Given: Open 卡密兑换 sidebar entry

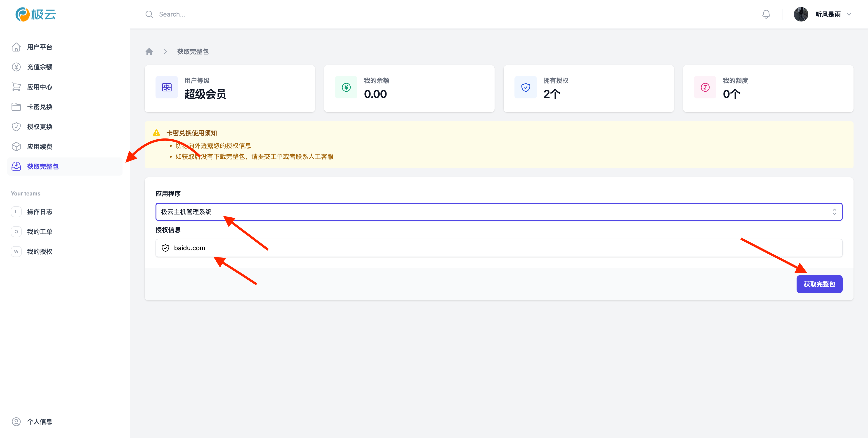Looking at the screenshot, I should coord(39,107).
